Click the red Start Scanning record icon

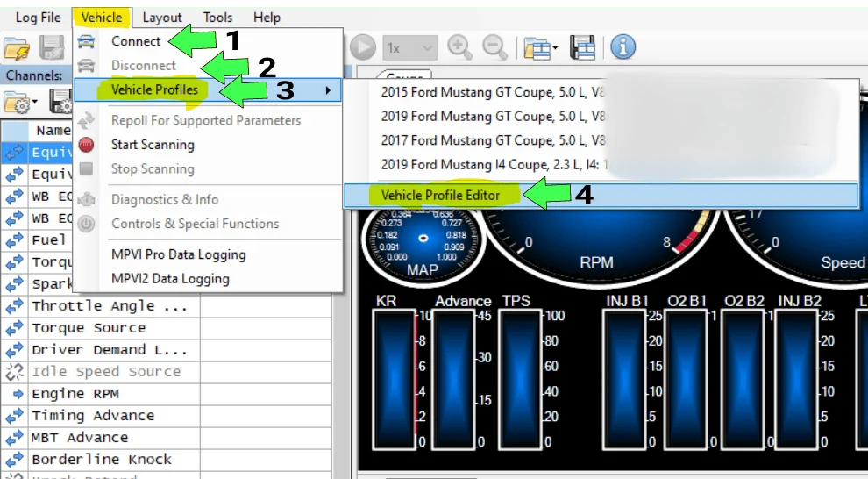pos(86,145)
